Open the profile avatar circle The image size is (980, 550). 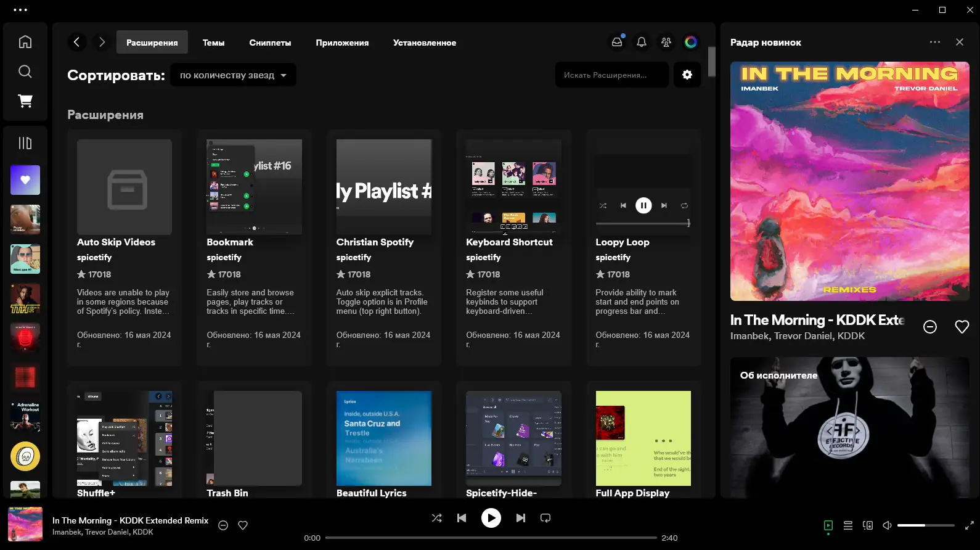(x=691, y=42)
